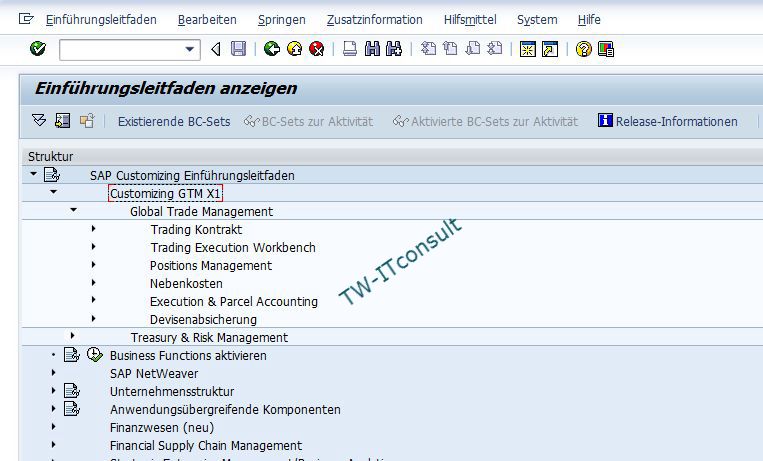Select the Customizing GTM X1 tree entry

(x=165, y=193)
